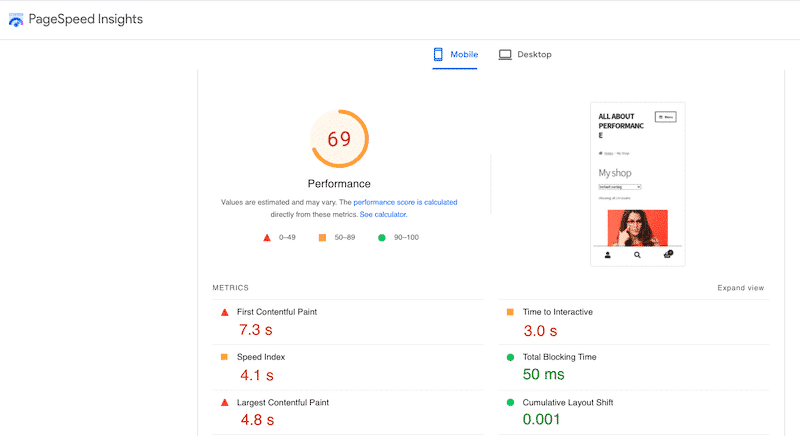The height and width of the screenshot is (436, 800).
Task: Click the First Contentful Paint metric label
Action: click(277, 312)
